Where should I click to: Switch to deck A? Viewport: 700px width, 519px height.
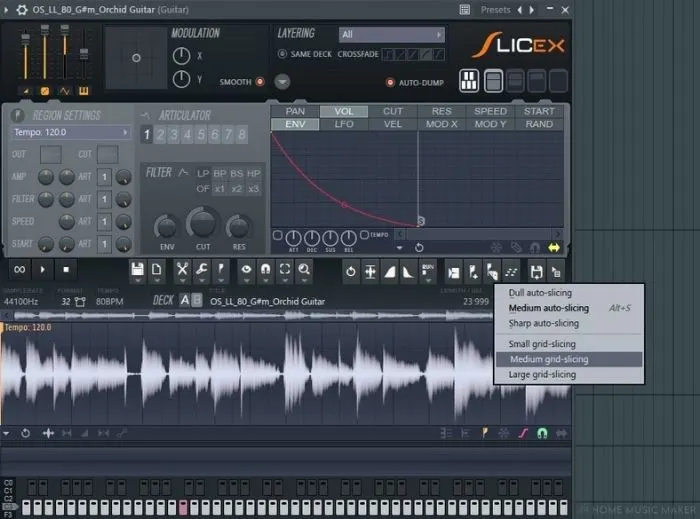(185, 300)
